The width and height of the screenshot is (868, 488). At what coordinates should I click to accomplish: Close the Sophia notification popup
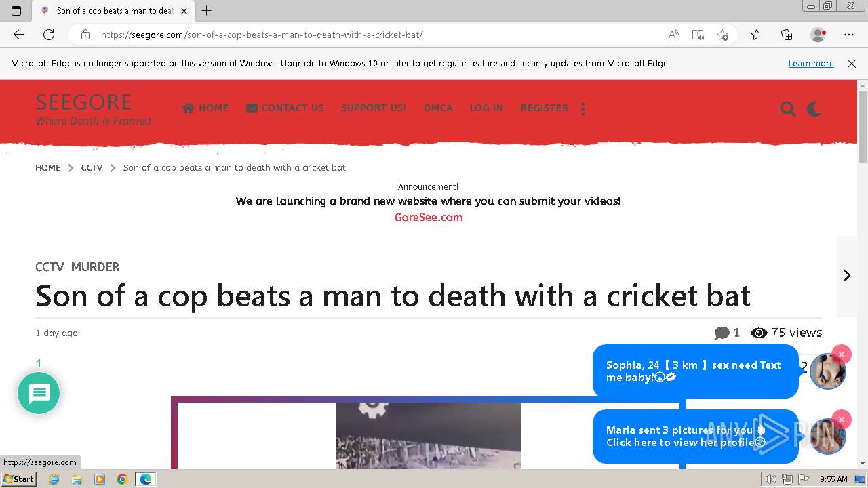tap(842, 354)
